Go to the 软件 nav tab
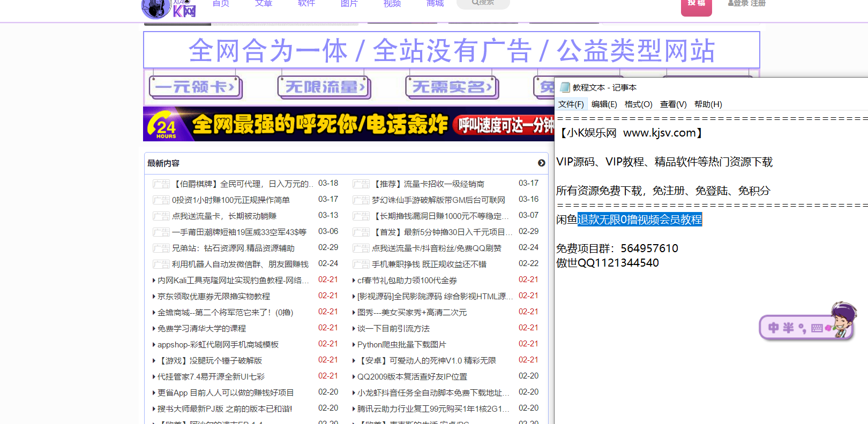The height and width of the screenshot is (424, 868). point(306,3)
